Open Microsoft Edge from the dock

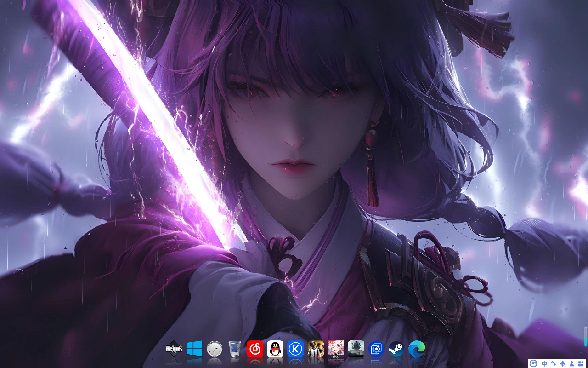(417, 349)
